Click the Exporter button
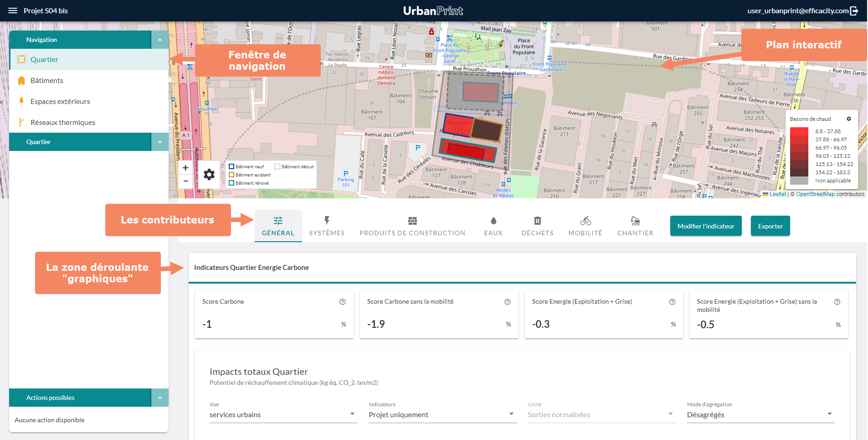Image resolution: width=868 pixels, height=440 pixels. coord(770,226)
